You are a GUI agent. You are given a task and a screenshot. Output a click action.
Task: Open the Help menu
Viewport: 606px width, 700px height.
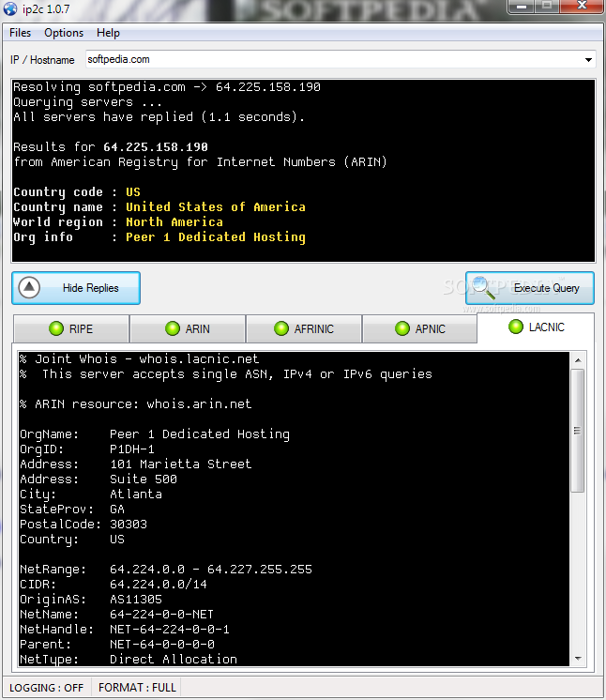(108, 33)
